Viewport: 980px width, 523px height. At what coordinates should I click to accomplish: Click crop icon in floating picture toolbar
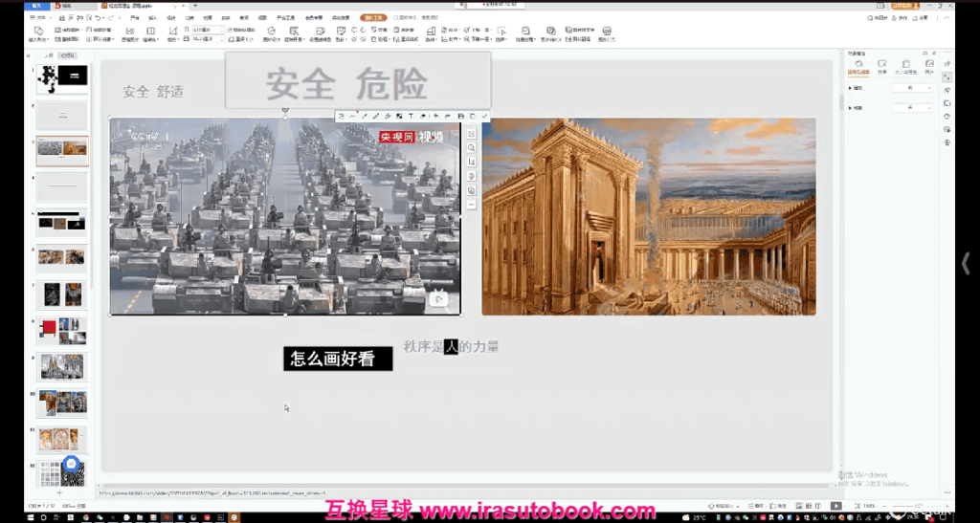click(x=471, y=163)
